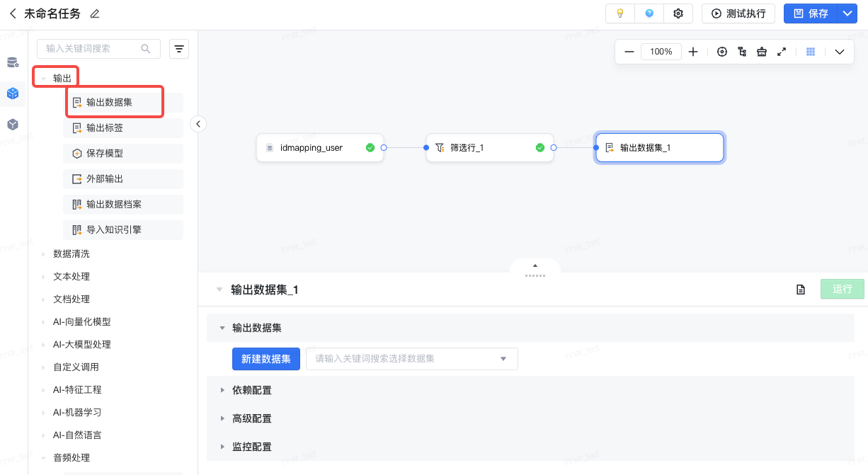The height and width of the screenshot is (475, 868).
Task: Select 外部输出 from the output list
Action: point(105,179)
